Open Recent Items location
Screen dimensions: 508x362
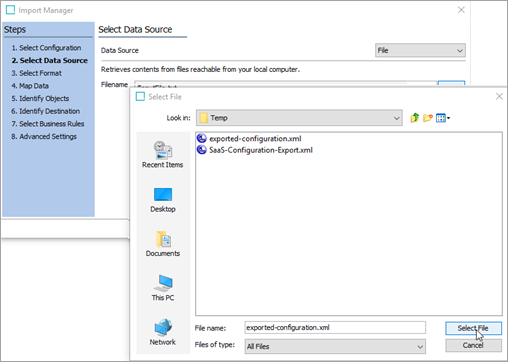163,154
